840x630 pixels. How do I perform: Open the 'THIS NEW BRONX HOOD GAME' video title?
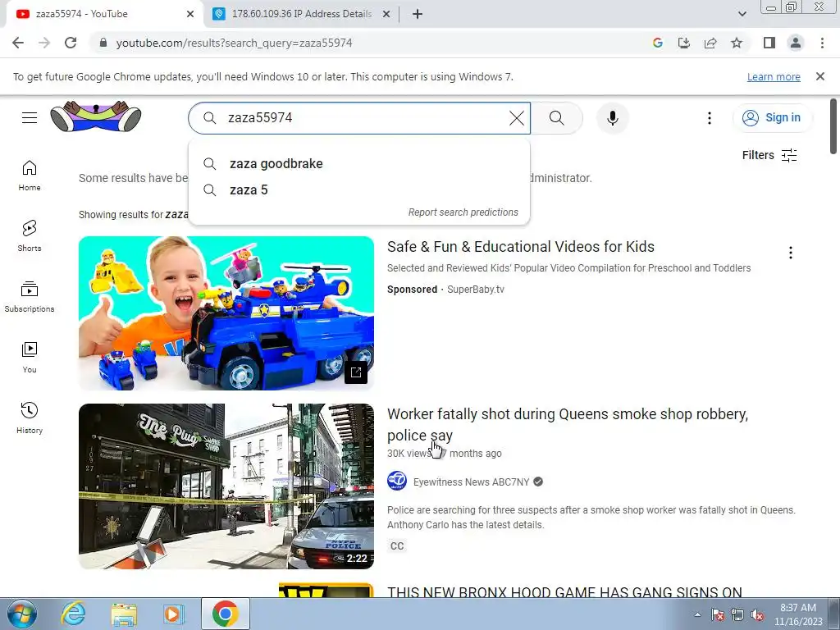click(x=564, y=592)
